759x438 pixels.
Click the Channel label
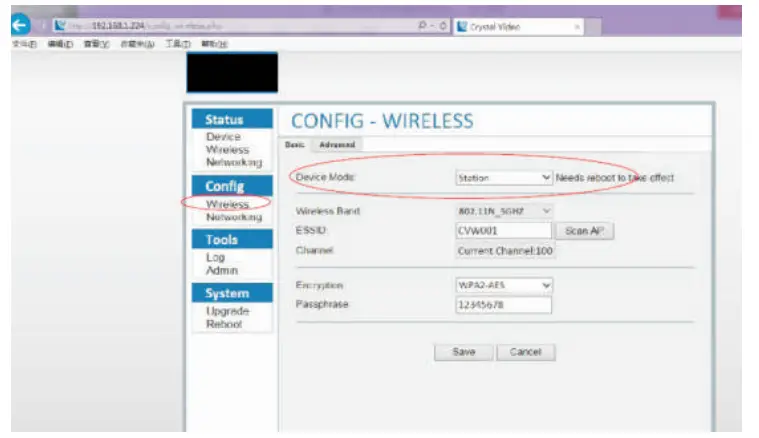(x=314, y=250)
